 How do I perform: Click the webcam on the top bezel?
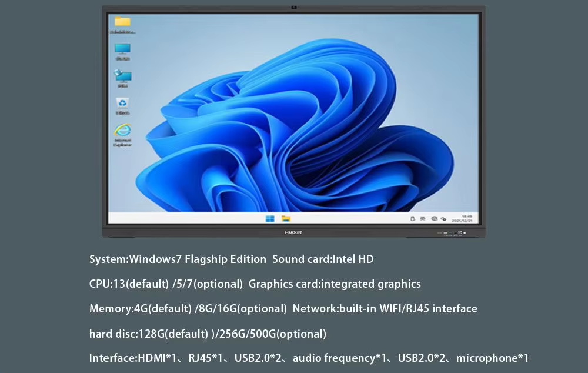click(x=293, y=8)
